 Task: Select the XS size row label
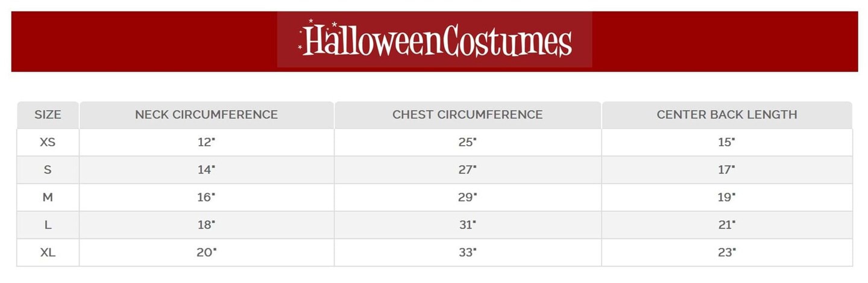[x=48, y=142]
